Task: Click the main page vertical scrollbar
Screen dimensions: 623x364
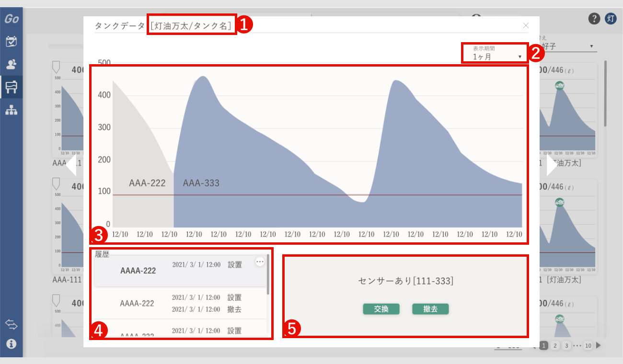Action: [605, 93]
